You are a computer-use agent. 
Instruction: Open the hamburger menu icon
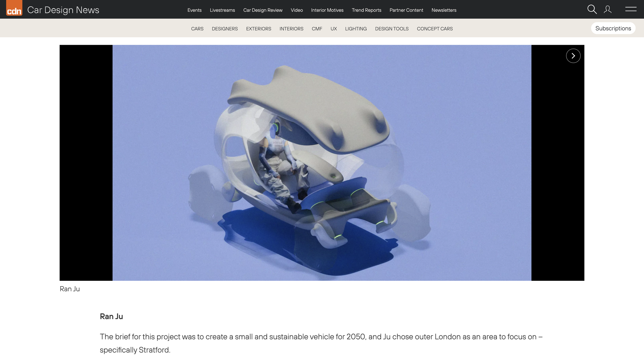(631, 9)
